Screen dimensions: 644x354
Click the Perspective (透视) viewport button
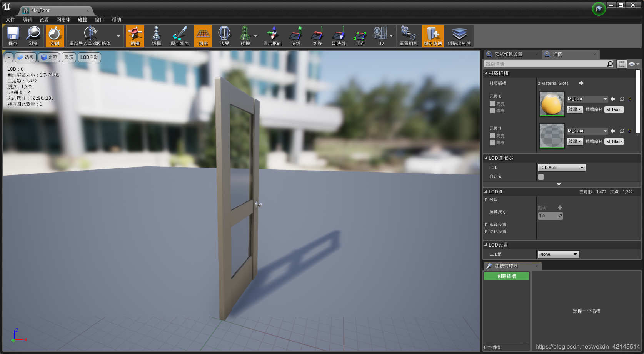tap(26, 57)
